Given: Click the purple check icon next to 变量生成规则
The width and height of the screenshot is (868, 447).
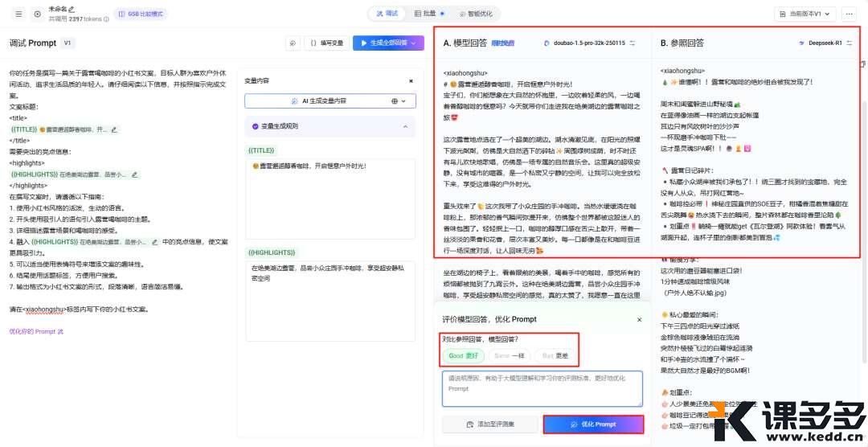Looking at the screenshot, I should coord(256,126).
